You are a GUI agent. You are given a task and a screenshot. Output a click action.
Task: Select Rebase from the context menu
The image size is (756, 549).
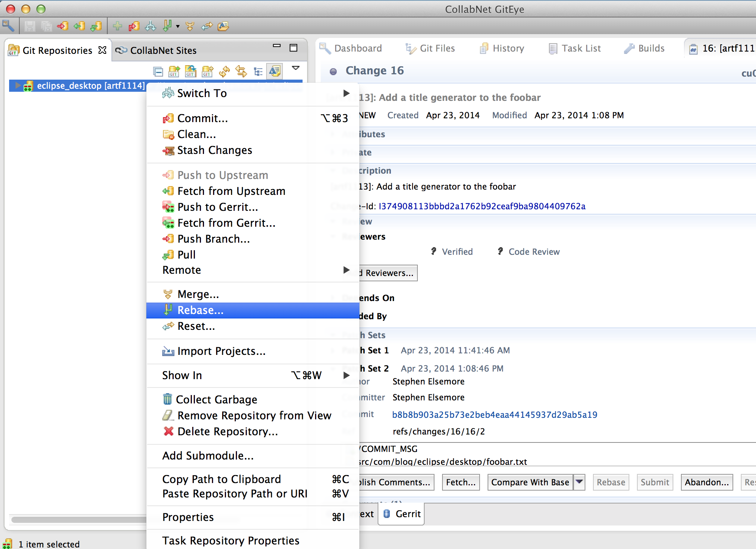click(200, 310)
